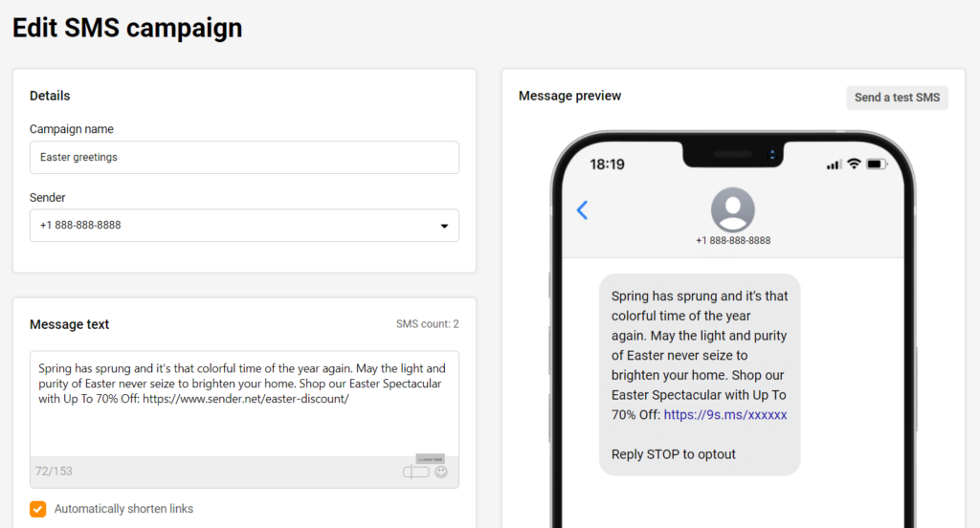Viewport: 980px width, 528px height.
Task: Uncheck Automatically shorten links checkbox
Action: 38,509
